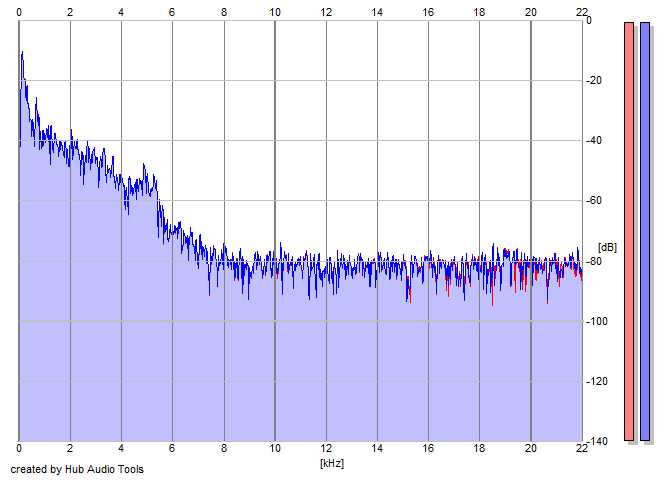Screen dimensions: 664x481
Task: Click the 'created by Hub Audio Tools' text
Action: tap(77, 469)
